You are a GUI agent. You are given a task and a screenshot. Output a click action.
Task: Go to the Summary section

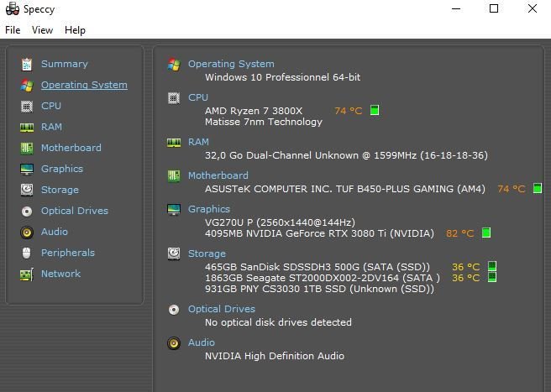point(65,64)
